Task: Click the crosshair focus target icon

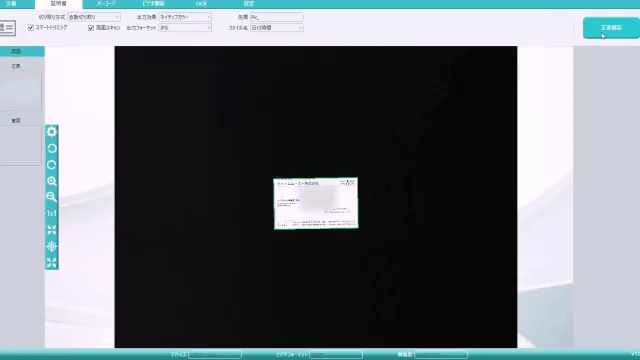Action: [x=51, y=246]
